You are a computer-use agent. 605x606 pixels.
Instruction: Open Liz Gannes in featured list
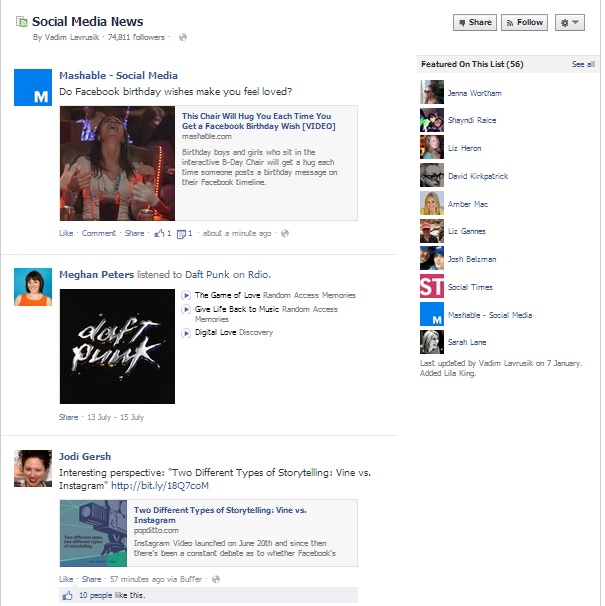pos(467,231)
